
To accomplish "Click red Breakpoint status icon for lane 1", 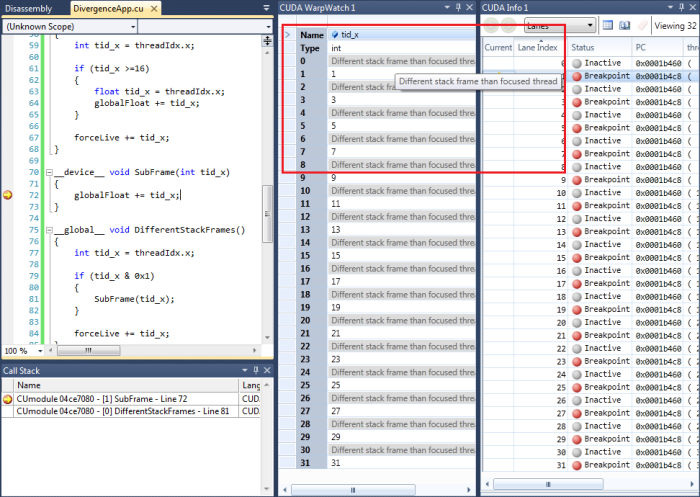I will tap(576, 76).
